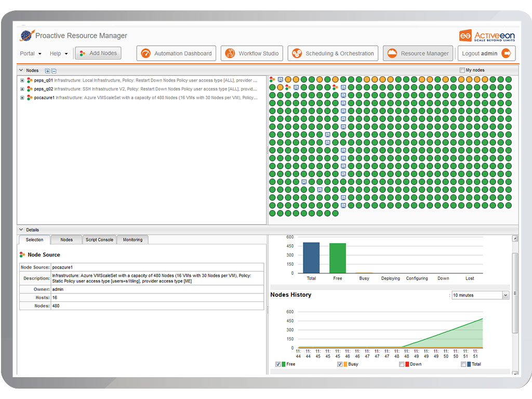Switch to the Script Console tab
This screenshot has height=399, width=532.
pyautogui.click(x=99, y=240)
